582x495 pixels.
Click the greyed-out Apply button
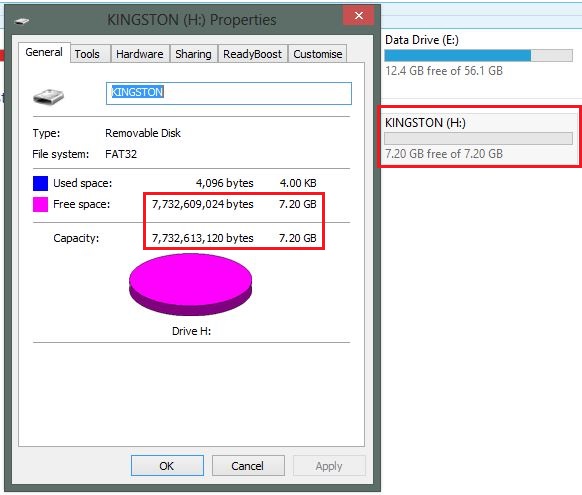tap(329, 466)
